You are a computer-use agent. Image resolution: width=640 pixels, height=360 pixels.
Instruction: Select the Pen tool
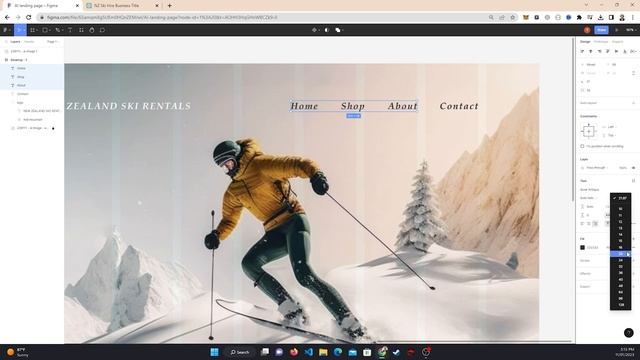tap(58, 30)
